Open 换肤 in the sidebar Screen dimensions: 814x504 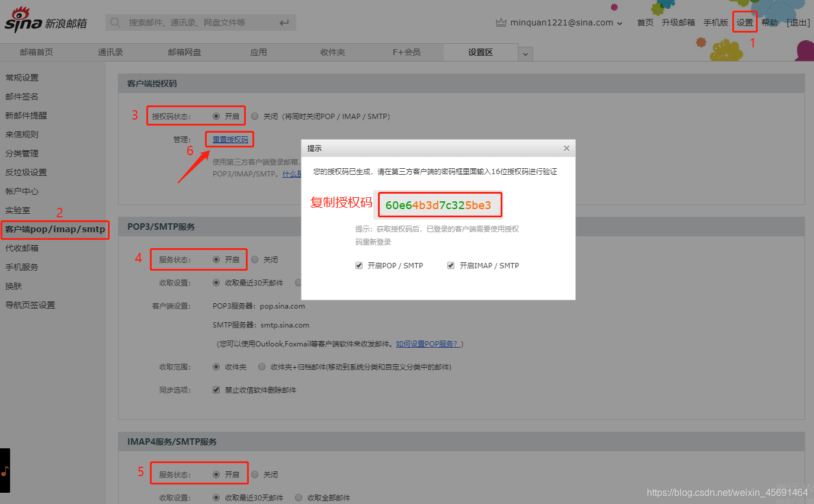click(x=14, y=286)
